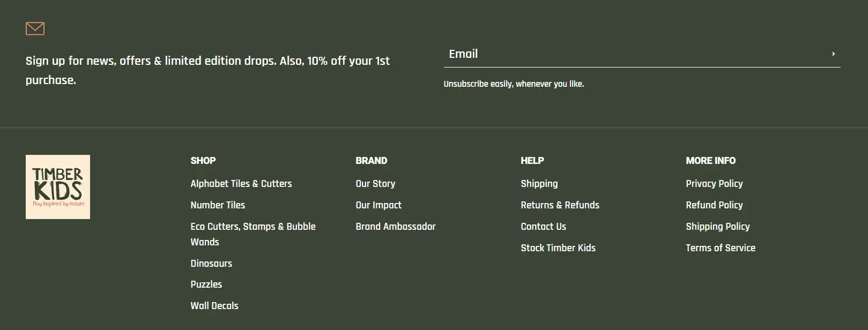
Task: View Terms of Service
Action: pyautogui.click(x=720, y=247)
